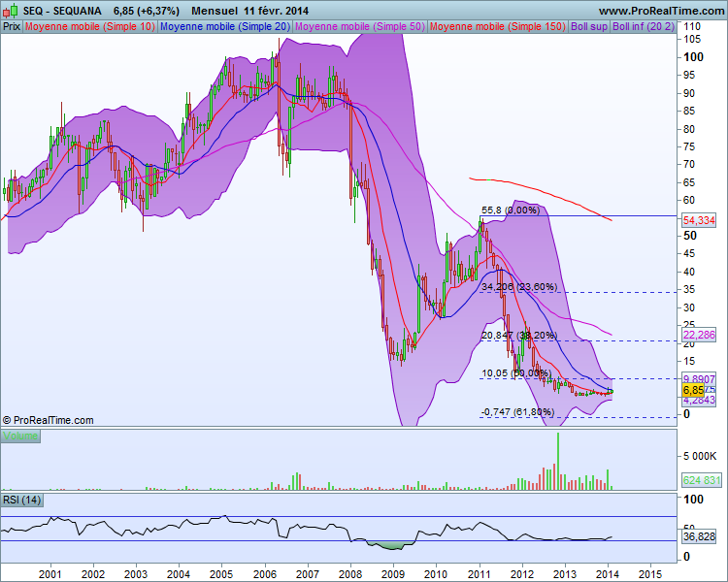Viewport: 728px width, 582px height.
Task: Click the 22,286 moving average value tag
Action: pos(699,335)
